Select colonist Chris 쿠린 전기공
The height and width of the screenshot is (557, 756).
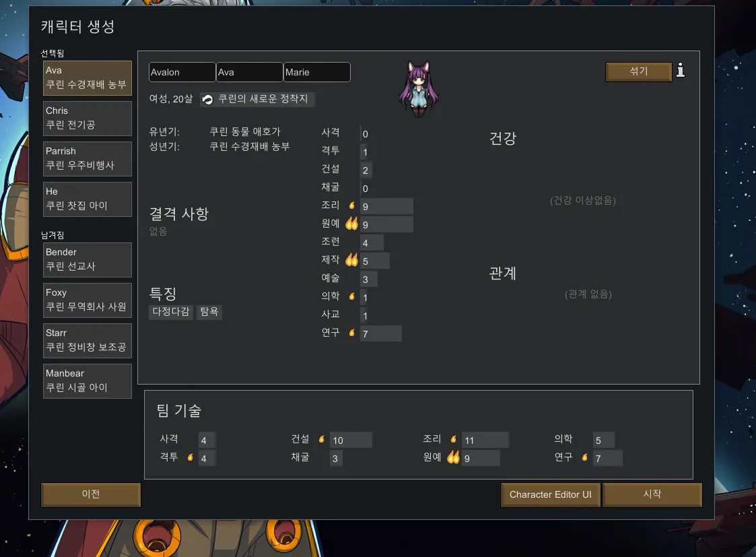(x=88, y=118)
